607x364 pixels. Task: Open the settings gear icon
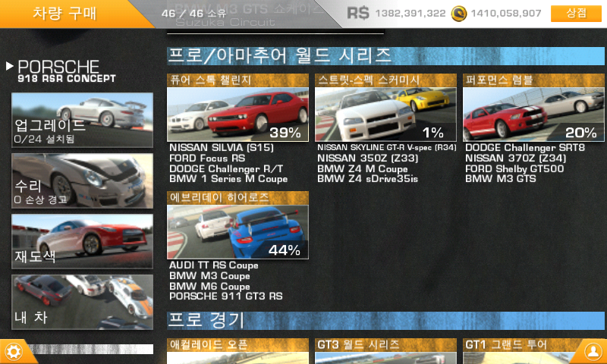(14, 352)
